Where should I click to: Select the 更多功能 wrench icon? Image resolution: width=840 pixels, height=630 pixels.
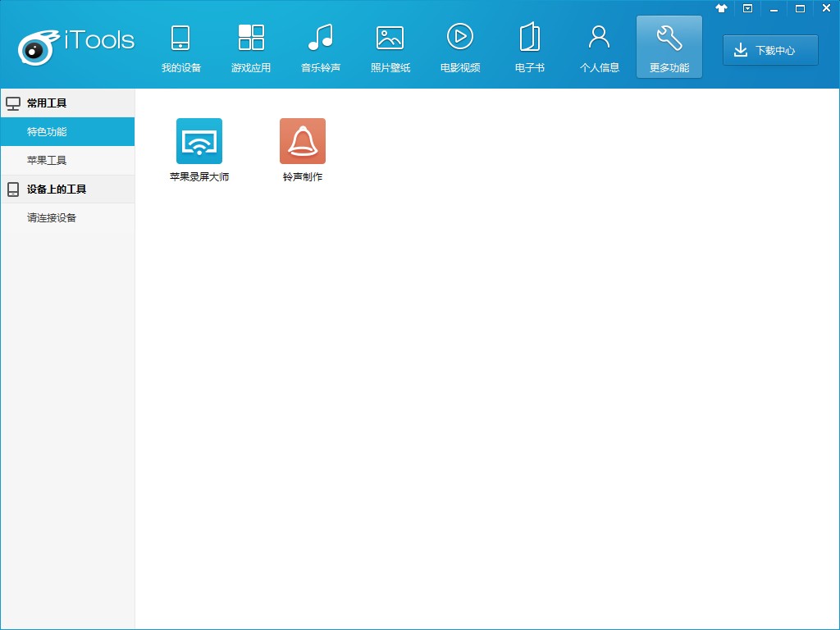(x=669, y=39)
